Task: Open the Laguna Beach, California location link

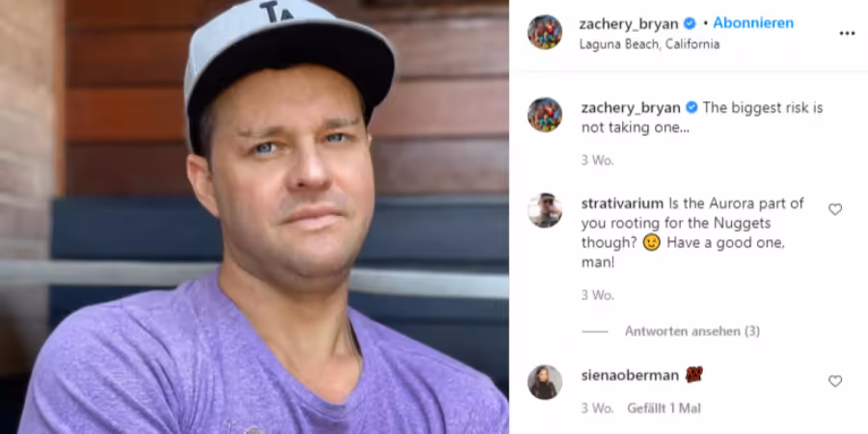Action: tap(649, 44)
